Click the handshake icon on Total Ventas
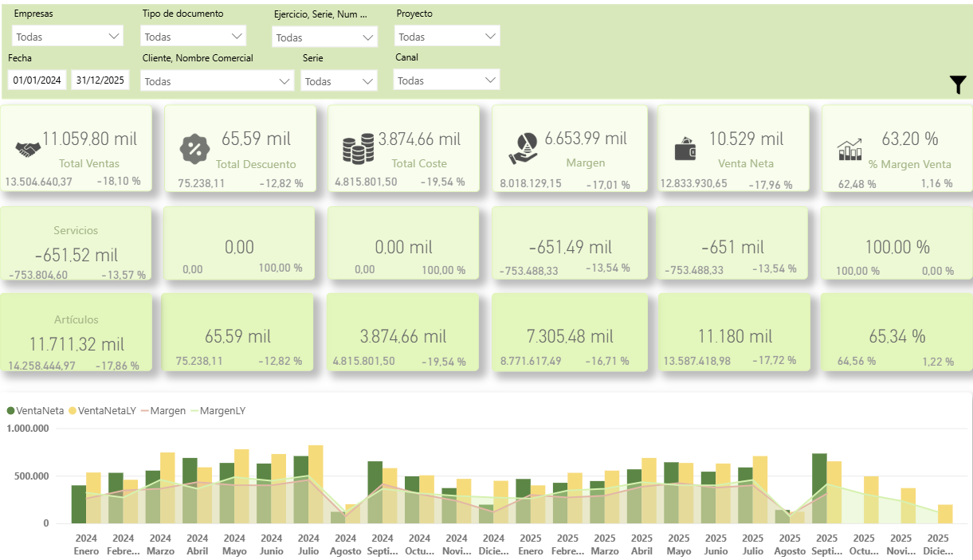The width and height of the screenshot is (973, 560). tap(29, 149)
